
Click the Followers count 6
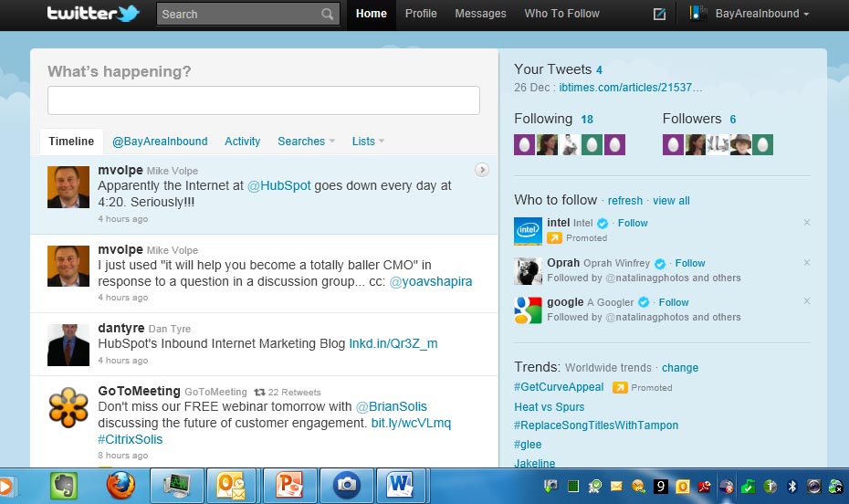click(x=732, y=120)
